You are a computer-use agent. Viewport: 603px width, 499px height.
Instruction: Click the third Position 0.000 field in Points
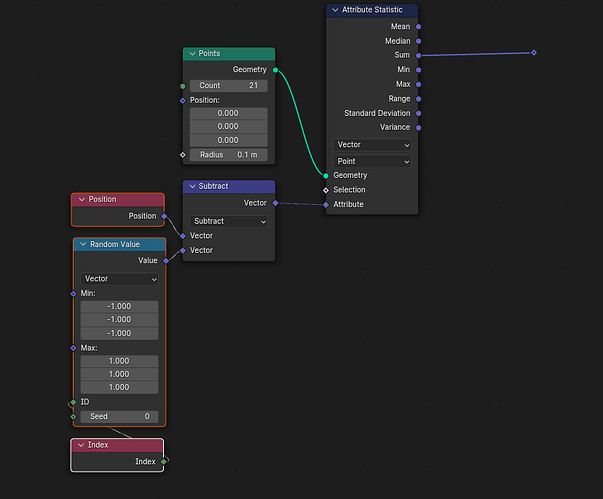(x=229, y=140)
